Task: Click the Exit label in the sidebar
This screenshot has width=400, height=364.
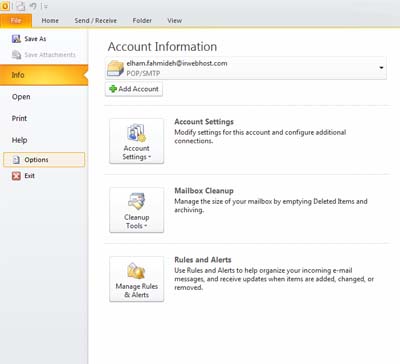Action: 29,176
